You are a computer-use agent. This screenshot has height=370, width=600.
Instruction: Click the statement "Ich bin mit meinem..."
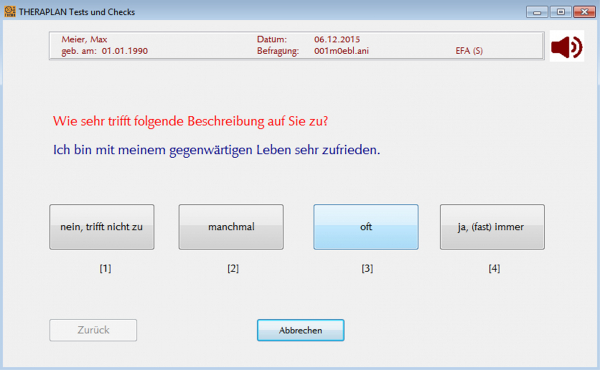217,150
